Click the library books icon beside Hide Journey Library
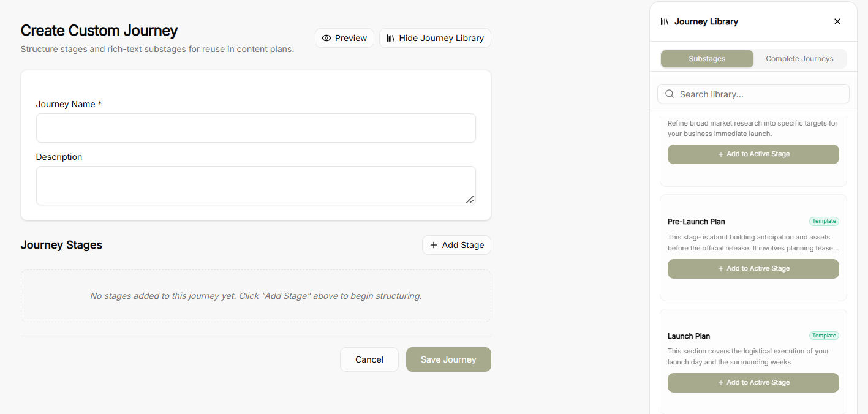Image resolution: width=868 pixels, height=414 pixels. click(x=391, y=38)
